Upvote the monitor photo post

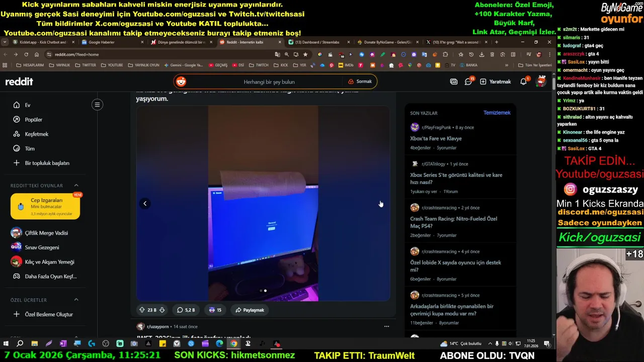point(142,310)
